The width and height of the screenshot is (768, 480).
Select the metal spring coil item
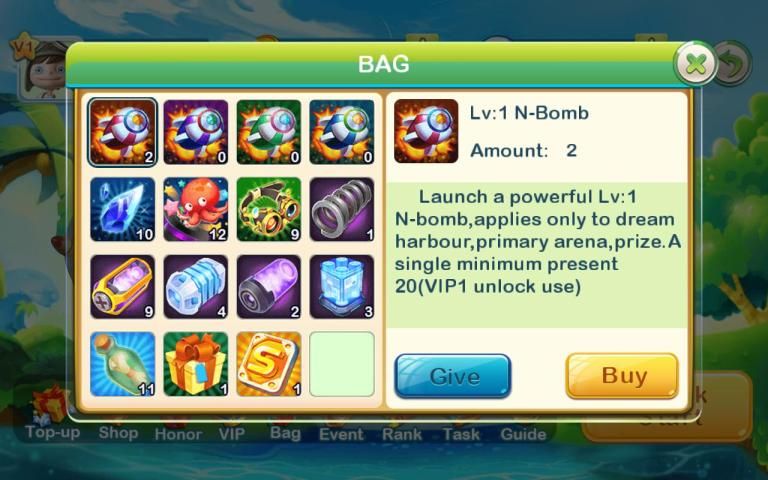[x=342, y=210]
